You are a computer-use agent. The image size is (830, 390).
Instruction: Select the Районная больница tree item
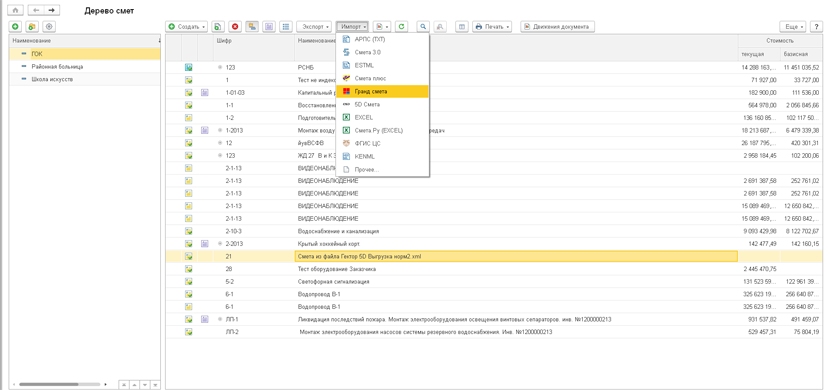click(x=85, y=67)
